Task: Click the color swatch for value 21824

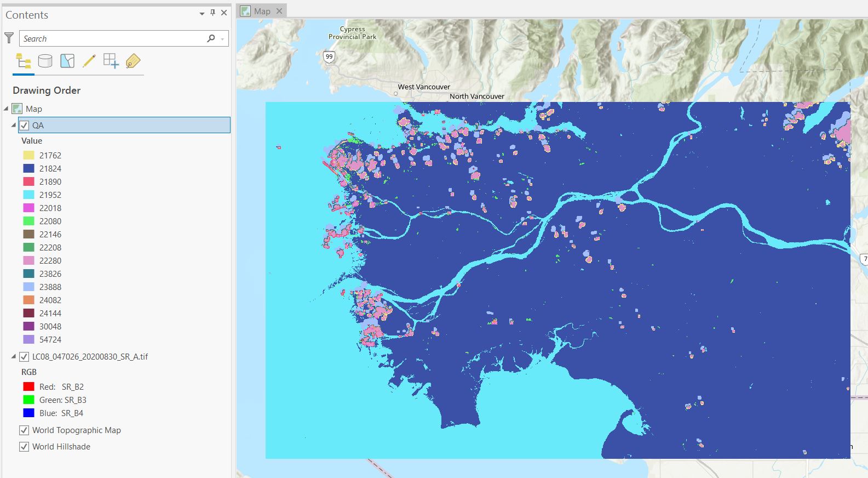Action: tap(28, 169)
